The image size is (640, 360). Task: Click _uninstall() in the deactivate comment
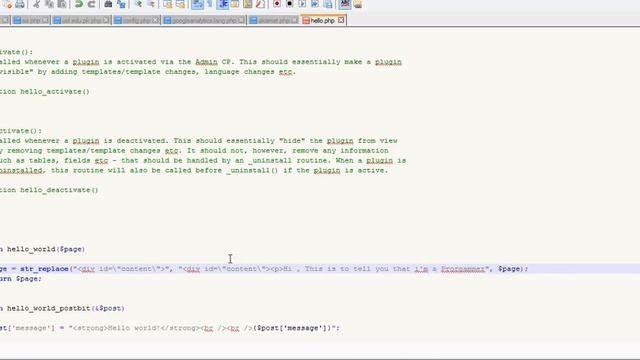coord(252,170)
